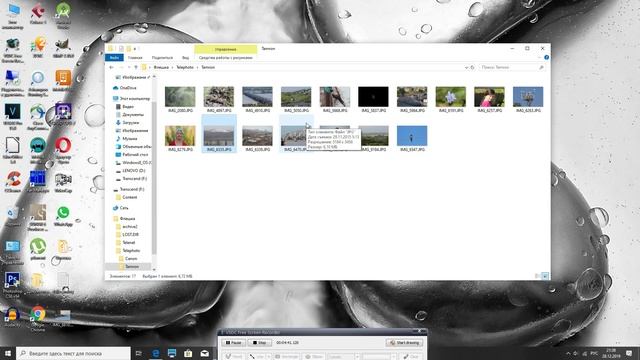Open the chevron between Флешка and Telephoto

(x=173, y=67)
